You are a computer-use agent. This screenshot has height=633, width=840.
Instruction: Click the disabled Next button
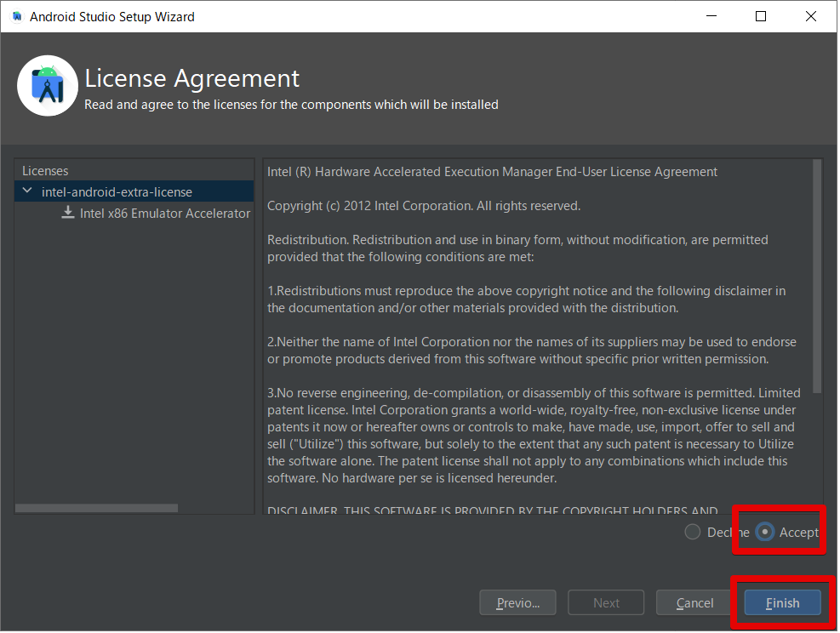point(607,603)
